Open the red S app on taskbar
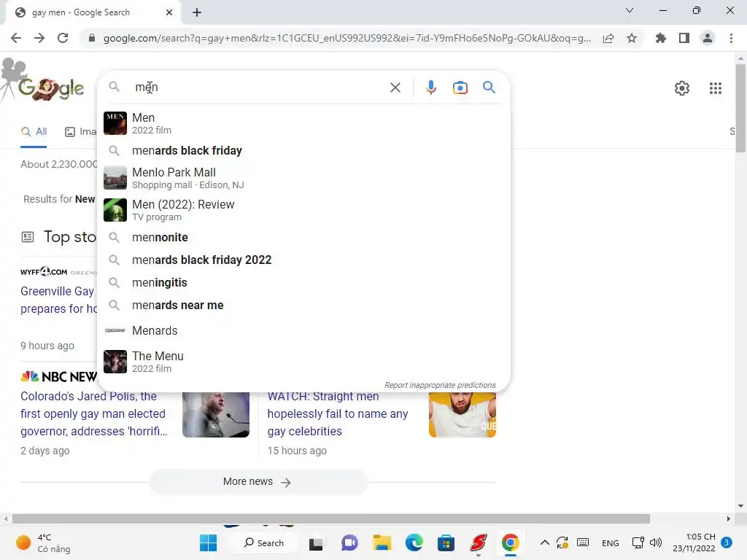The width and height of the screenshot is (747, 560). pos(479,542)
